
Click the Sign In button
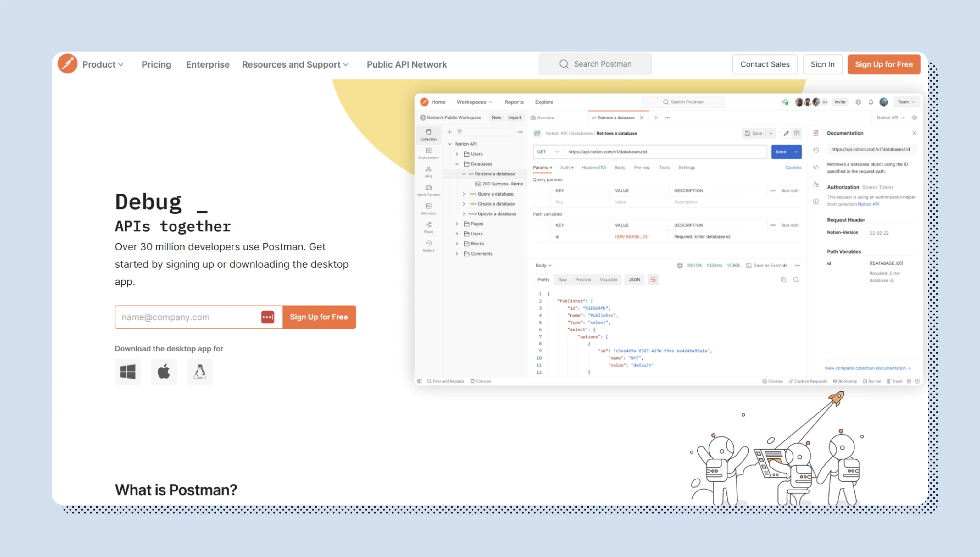(x=822, y=64)
